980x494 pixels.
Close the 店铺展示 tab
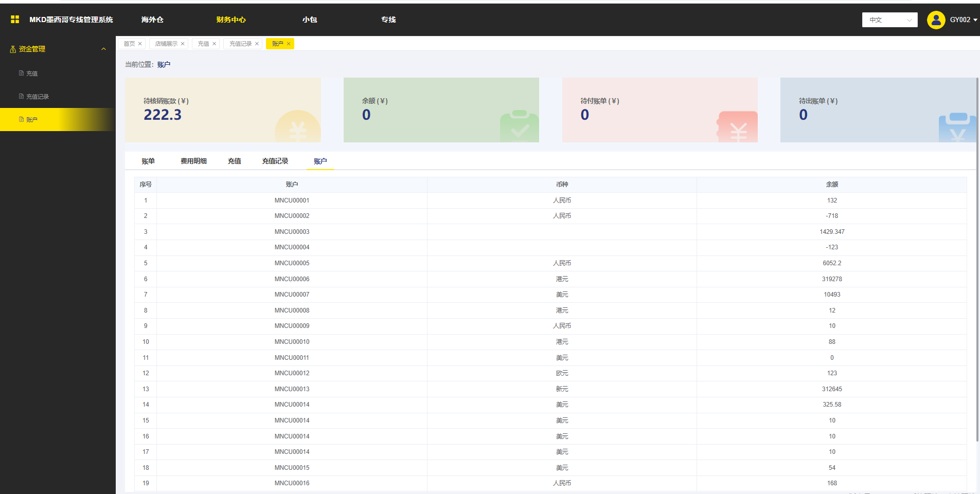click(x=183, y=44)
